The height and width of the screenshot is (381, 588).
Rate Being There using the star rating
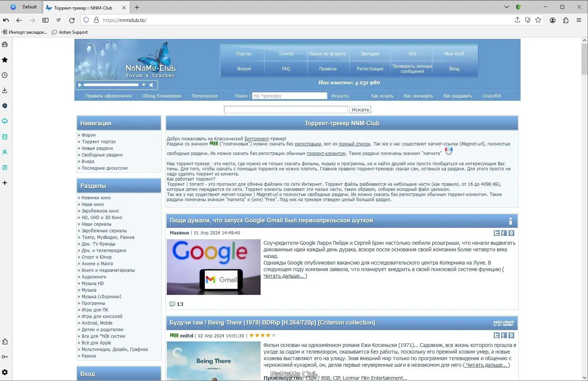click(262, 335)
